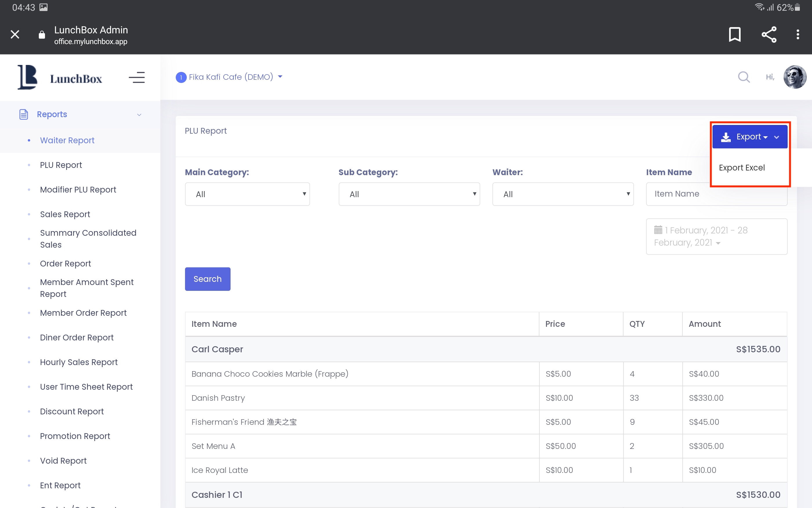This screenshot has width=812, height=508.
Task: Open the user profile avatar
Action: pyautogui.click(x=795, y=77)
